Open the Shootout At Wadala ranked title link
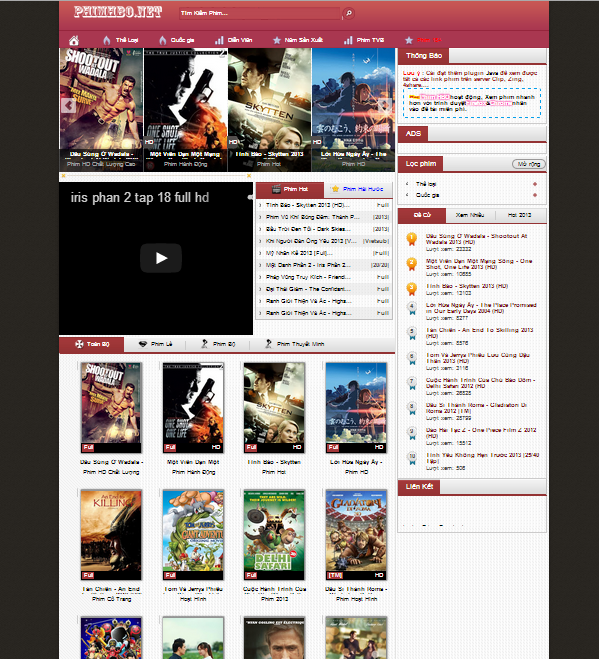The image size is (599, 659). coord(476,239)
